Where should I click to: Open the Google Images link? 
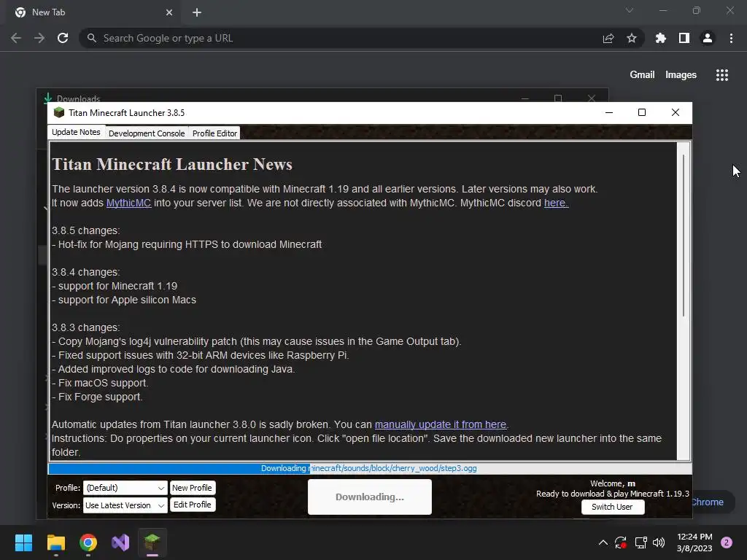coord(681,75)
